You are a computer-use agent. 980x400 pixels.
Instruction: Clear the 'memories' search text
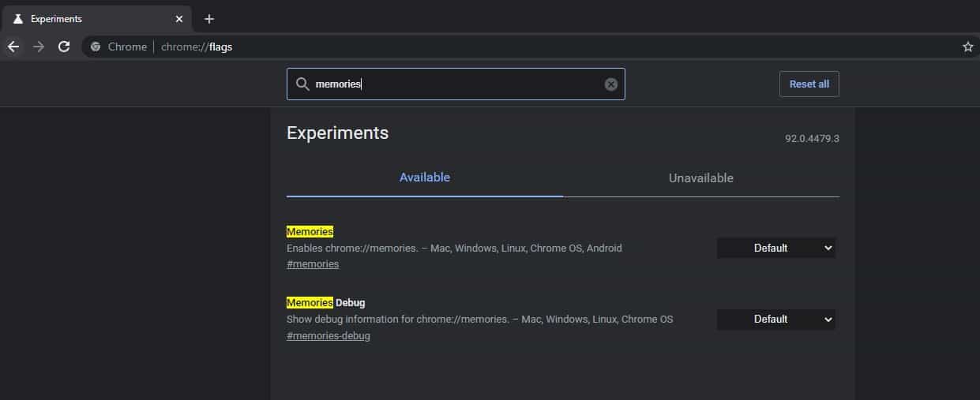click(x=610, y=84)
